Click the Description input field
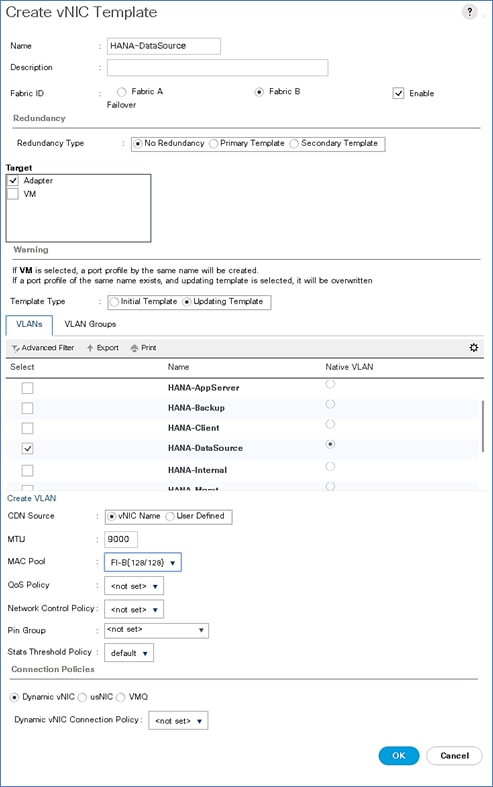Screen dimensions: 493x787 pyautogui.click(x=217, y=68)
